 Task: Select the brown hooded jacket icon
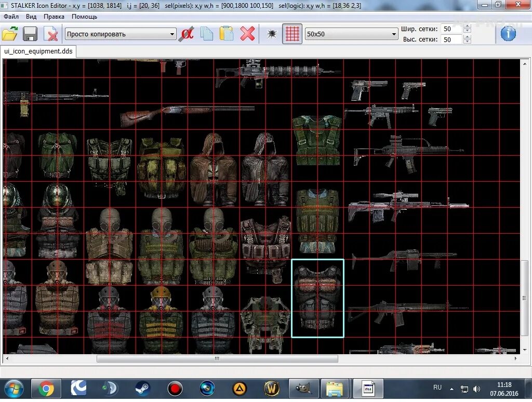pyautogui.click(x=214, y=169)
